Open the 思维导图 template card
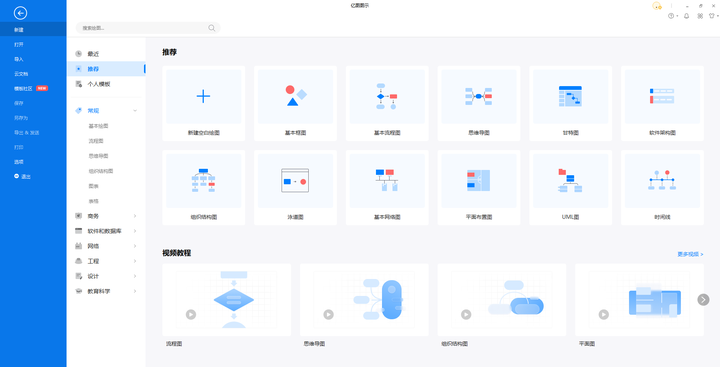The image size is (720, 367). pyautogui.click(x=479, y=103)
